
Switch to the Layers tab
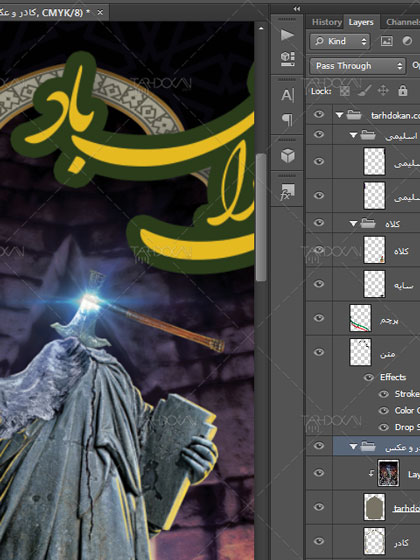coord(361,22)
